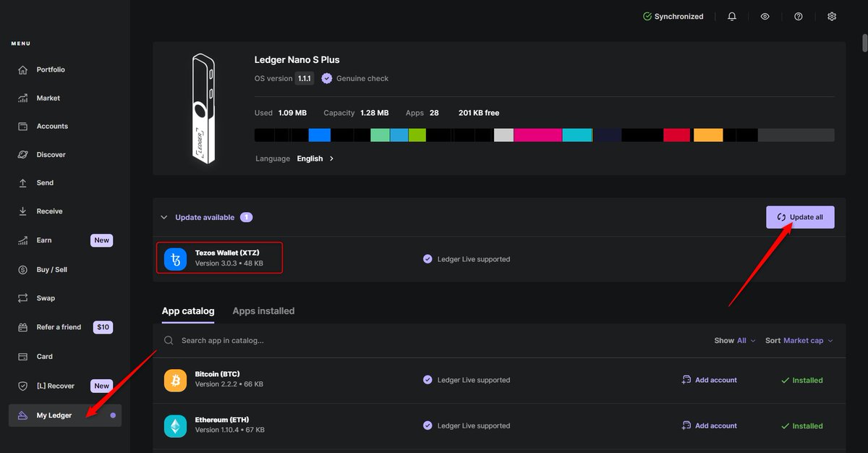Click the search app in catalog field
Image resolution: width=868 pixels, height=453 pixels.
point(289,340)
